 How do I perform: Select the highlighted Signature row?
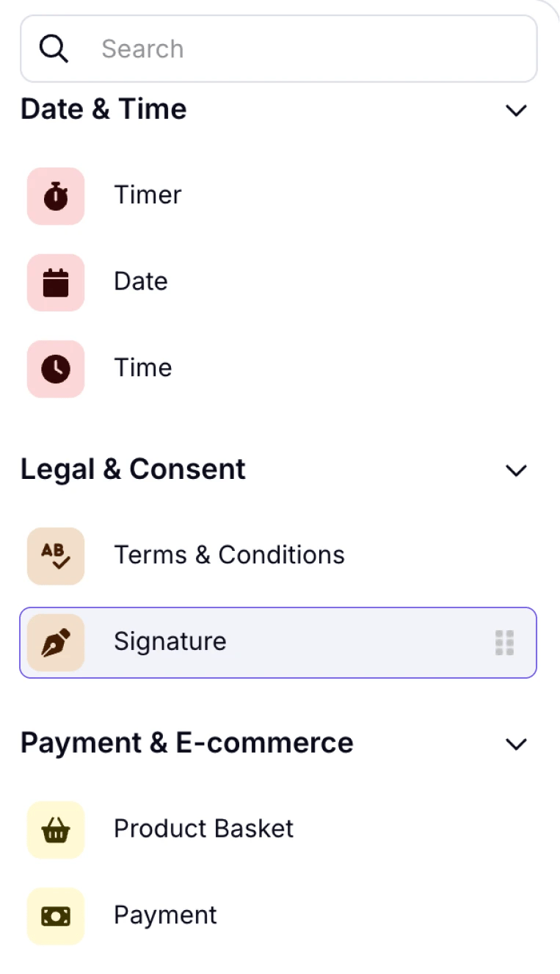click(279, 642)
